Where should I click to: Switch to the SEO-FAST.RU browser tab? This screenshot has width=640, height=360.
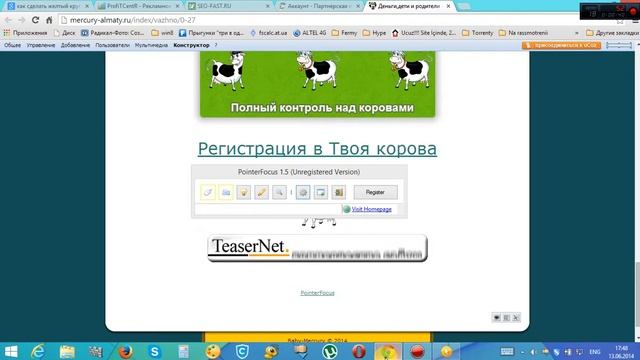coord(229,6)
